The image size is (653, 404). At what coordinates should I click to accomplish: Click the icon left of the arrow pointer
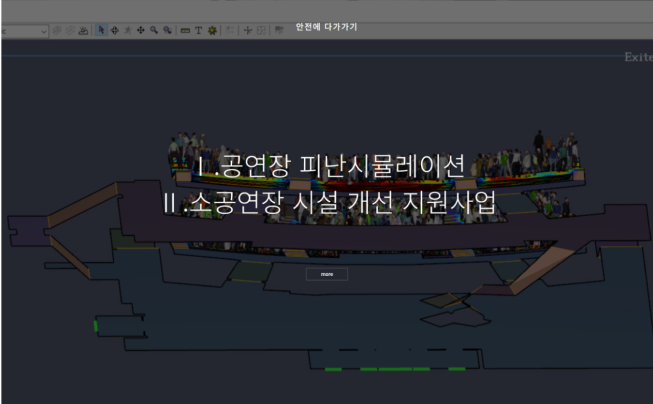coord(84,31)
